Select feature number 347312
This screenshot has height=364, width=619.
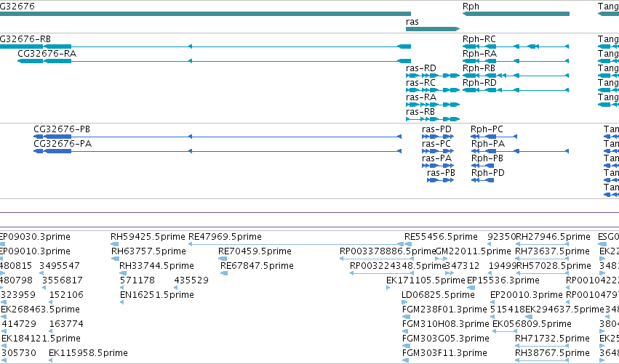click(x=462, y=266)
